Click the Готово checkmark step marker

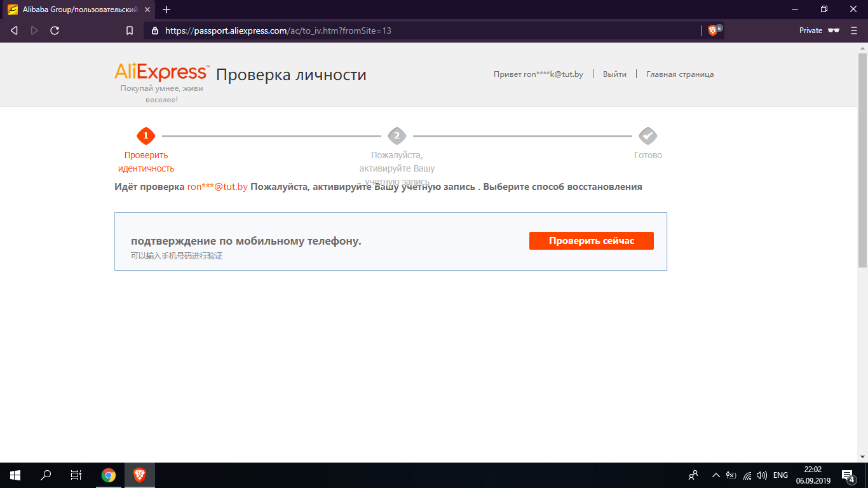coord(648,135)
